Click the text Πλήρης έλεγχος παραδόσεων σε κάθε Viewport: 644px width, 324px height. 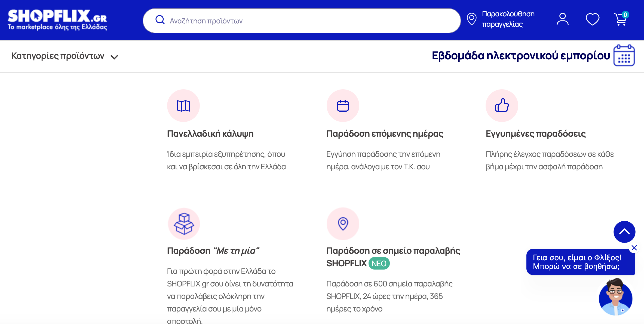550,154
